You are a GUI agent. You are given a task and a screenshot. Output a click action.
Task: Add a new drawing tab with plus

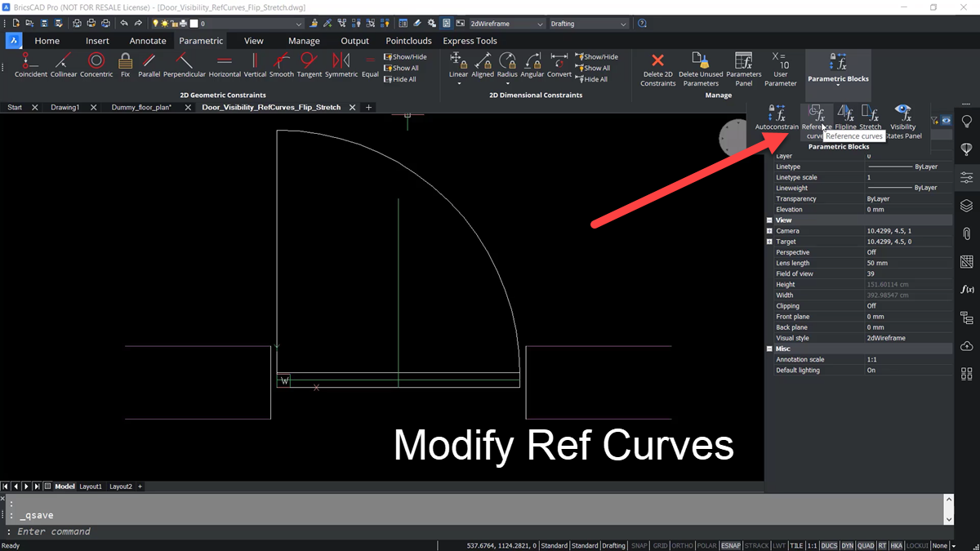[x=368, y=107]
